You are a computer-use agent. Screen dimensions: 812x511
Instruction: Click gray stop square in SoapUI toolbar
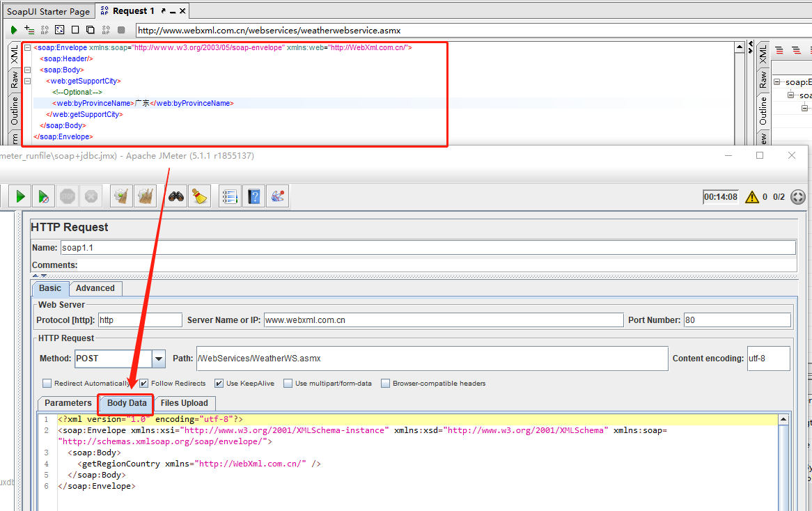pyautogui.click(x=121, y=30)
